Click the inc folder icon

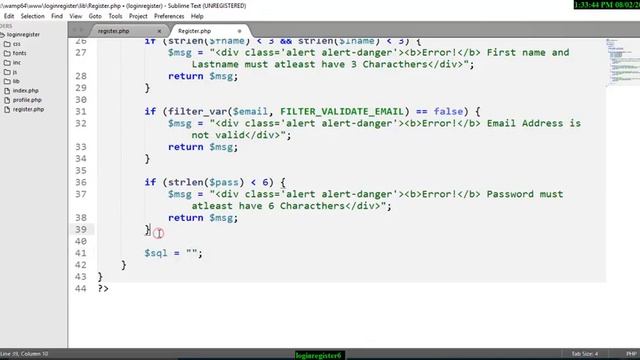pyautogui.click(x=7, y=62)
